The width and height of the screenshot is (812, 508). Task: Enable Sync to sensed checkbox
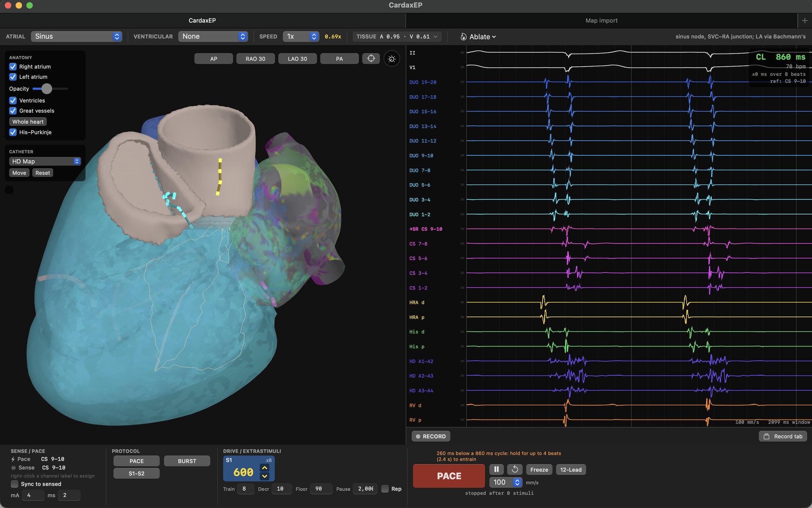[14, 484]
